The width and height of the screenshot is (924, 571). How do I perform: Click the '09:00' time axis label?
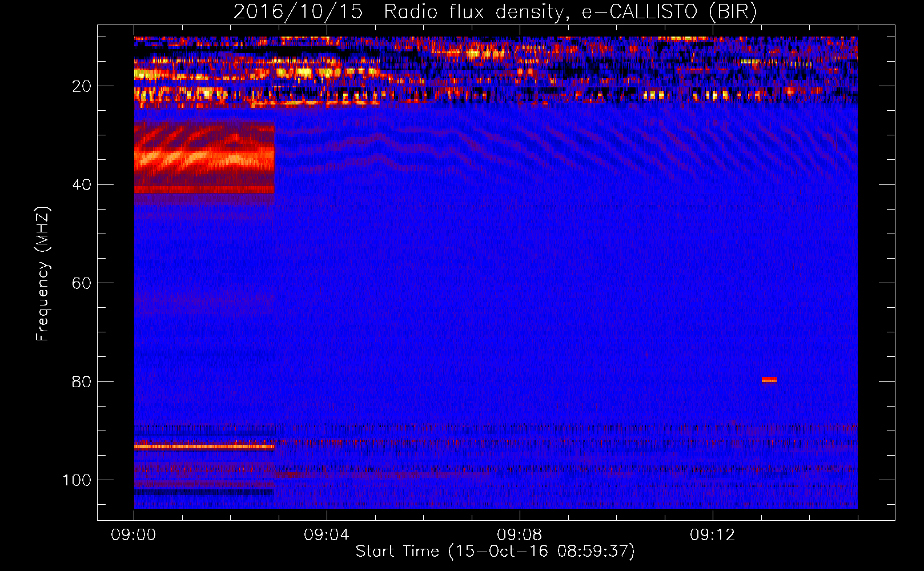(134, 535)
